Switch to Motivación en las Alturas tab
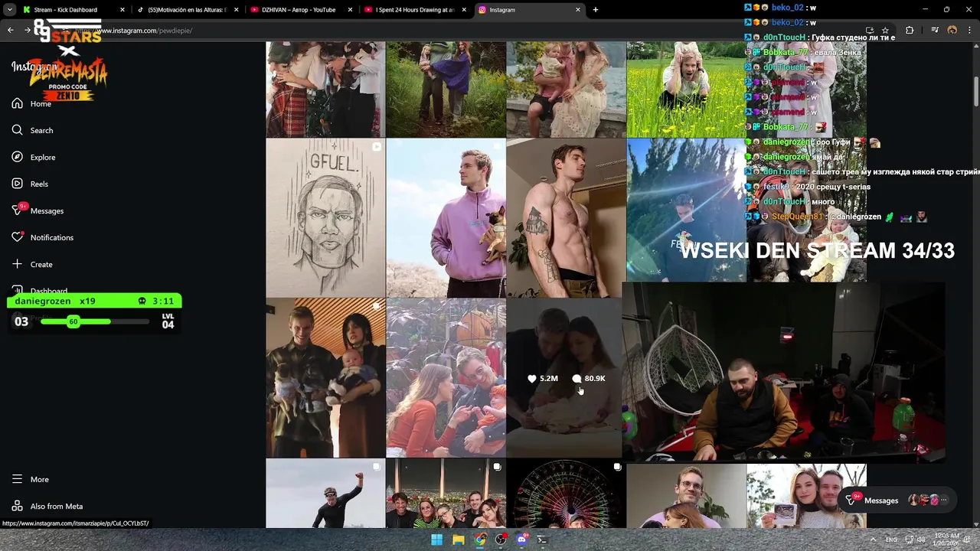This screenshot has height=551, width=980. coord(188,10)
